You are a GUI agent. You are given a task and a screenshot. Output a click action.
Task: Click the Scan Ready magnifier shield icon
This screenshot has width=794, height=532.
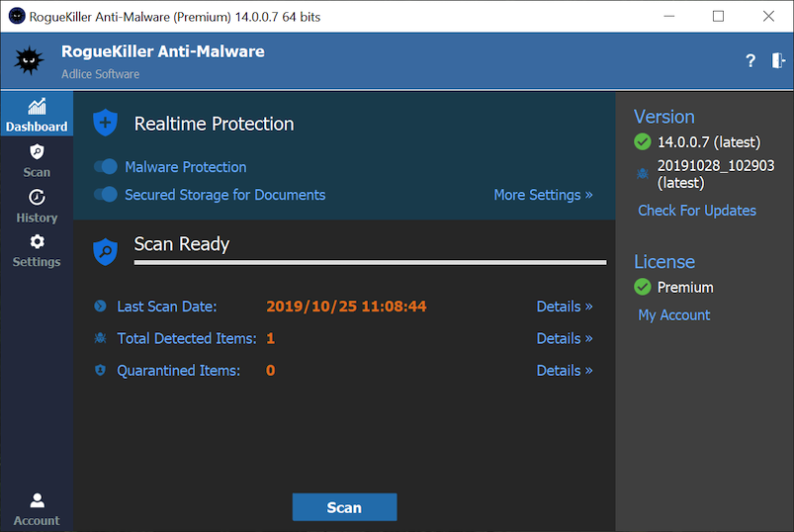pyautogui.click(x=105, y=251)
